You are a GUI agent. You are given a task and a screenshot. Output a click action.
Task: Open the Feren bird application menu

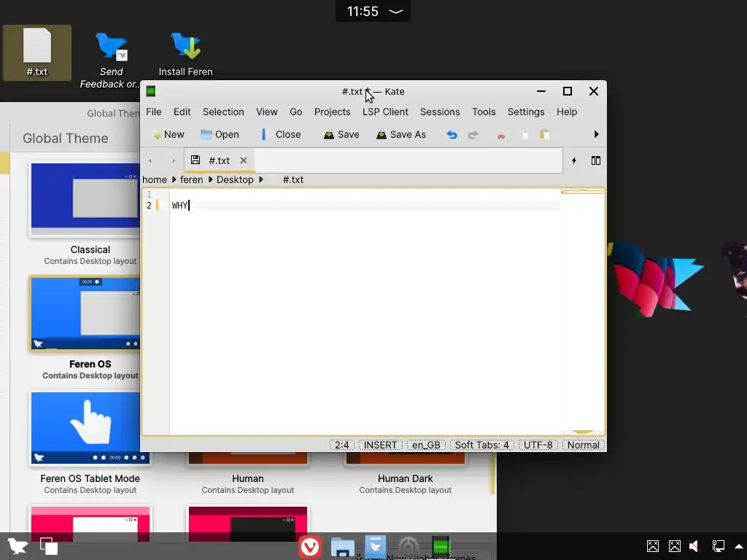(x=18, y=545)
